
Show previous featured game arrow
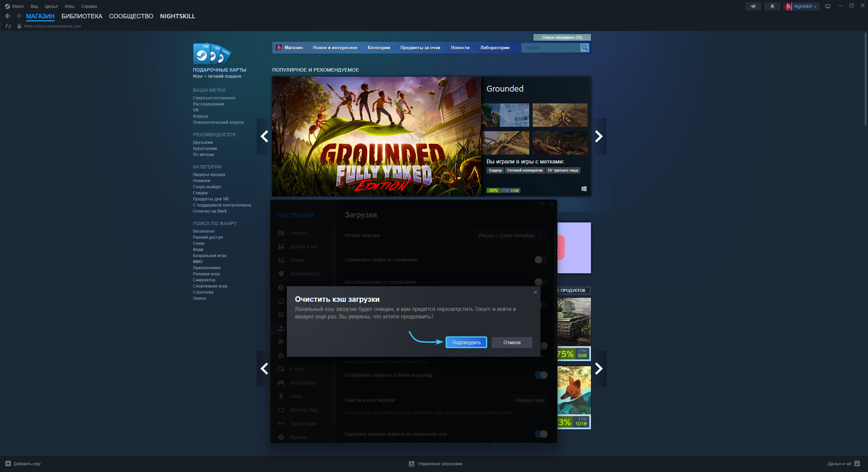coord(264,136)
